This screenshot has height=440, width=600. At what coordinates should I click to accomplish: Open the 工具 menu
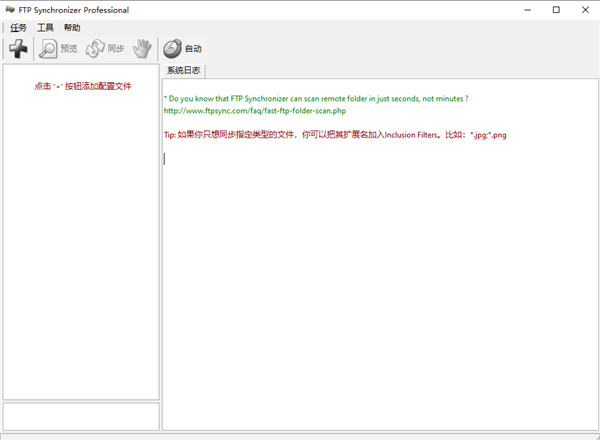point(45,28)
